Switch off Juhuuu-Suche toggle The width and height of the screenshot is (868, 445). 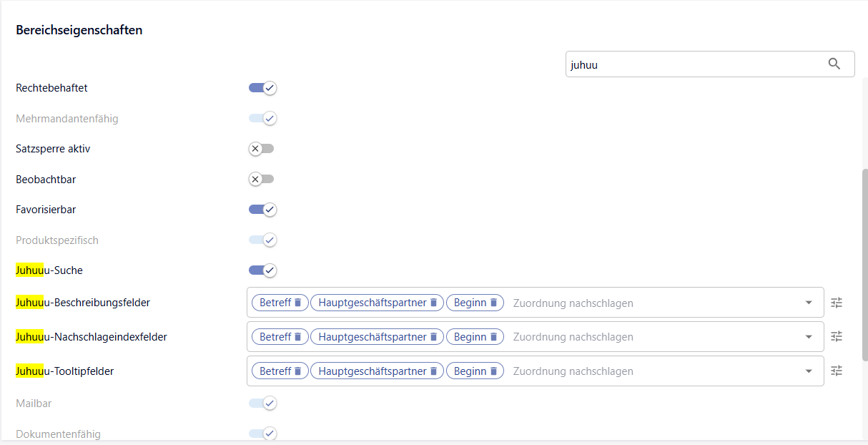tap(262, 270)
